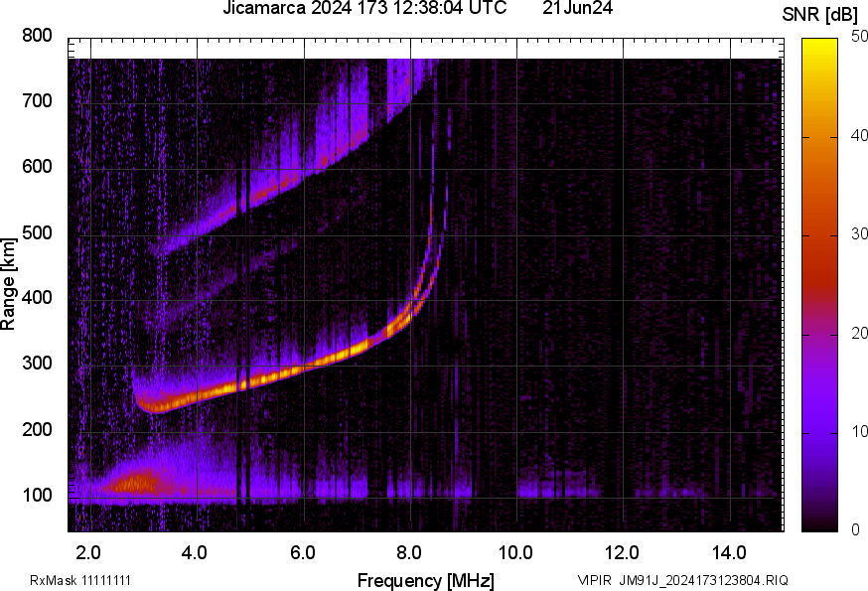Click the 'Range [km]' axis label
This screenshot has width=868, height=591.
click(x=8, y=284)
